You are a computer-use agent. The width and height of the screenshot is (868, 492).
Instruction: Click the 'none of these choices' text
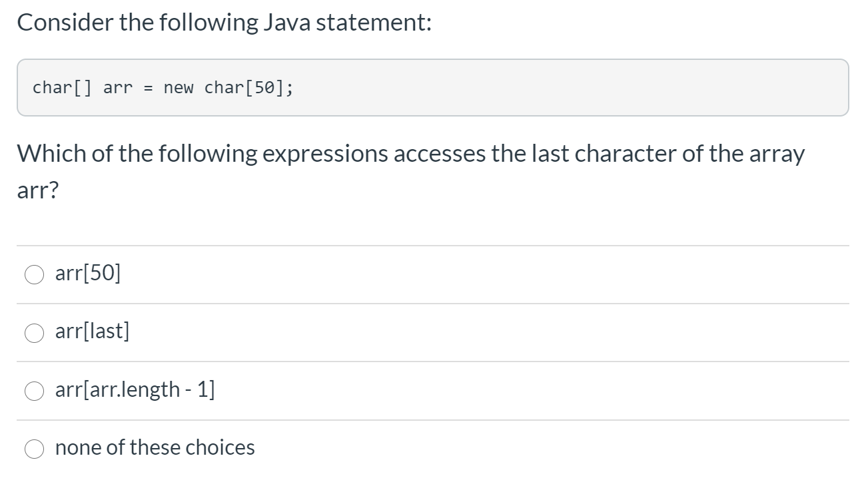[x=155, y=448]
